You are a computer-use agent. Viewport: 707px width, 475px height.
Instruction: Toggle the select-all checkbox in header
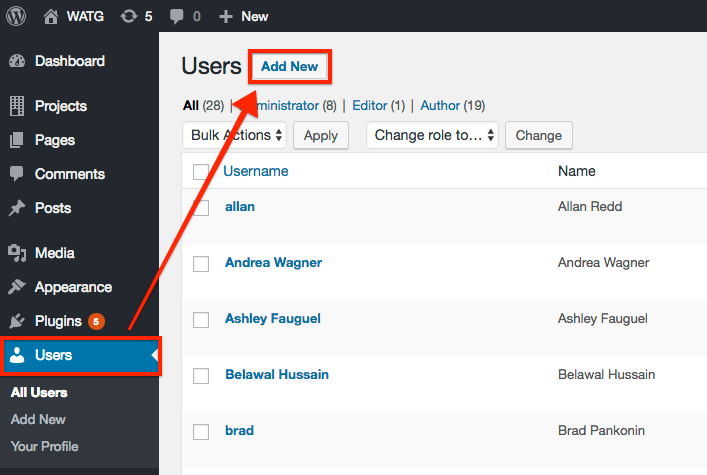[x=201, y=172]
